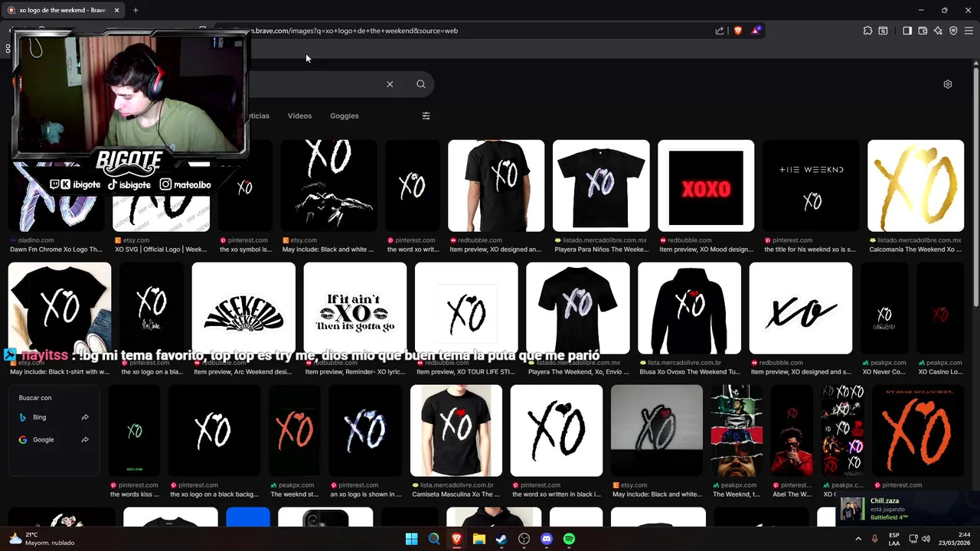Open Windows taskbar Search icon
This screenshot has width=980, height=551.
434,539
